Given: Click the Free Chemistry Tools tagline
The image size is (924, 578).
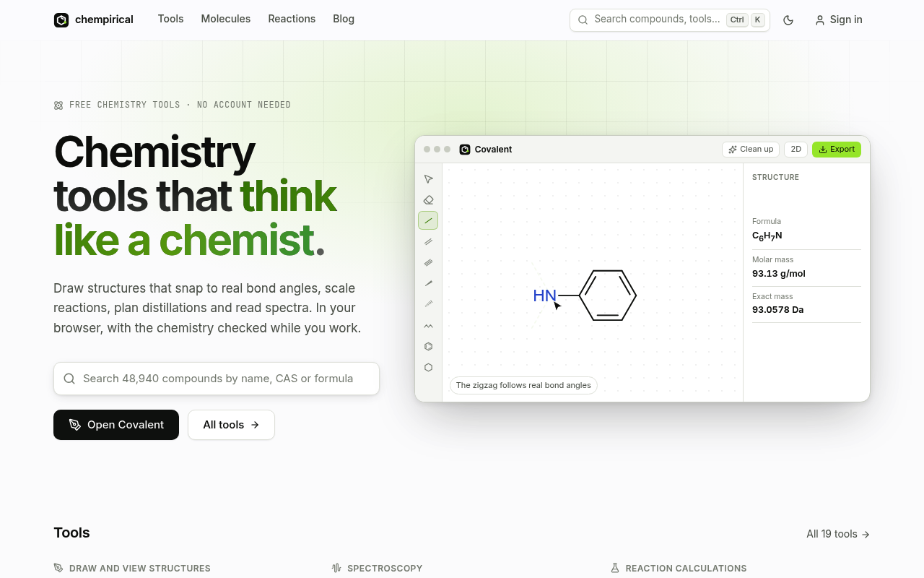Looking at the screenshot, I should [x=180, y=105].
